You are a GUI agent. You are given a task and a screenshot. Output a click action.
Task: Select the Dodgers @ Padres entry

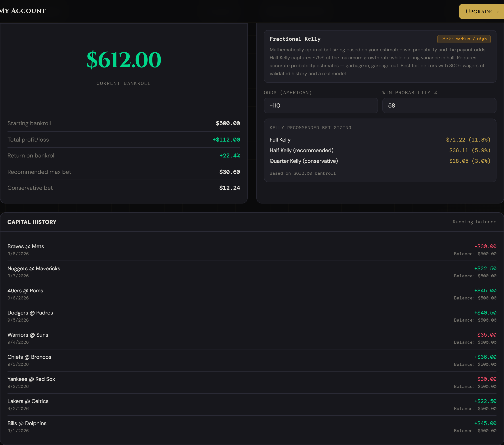coord(252,316)
